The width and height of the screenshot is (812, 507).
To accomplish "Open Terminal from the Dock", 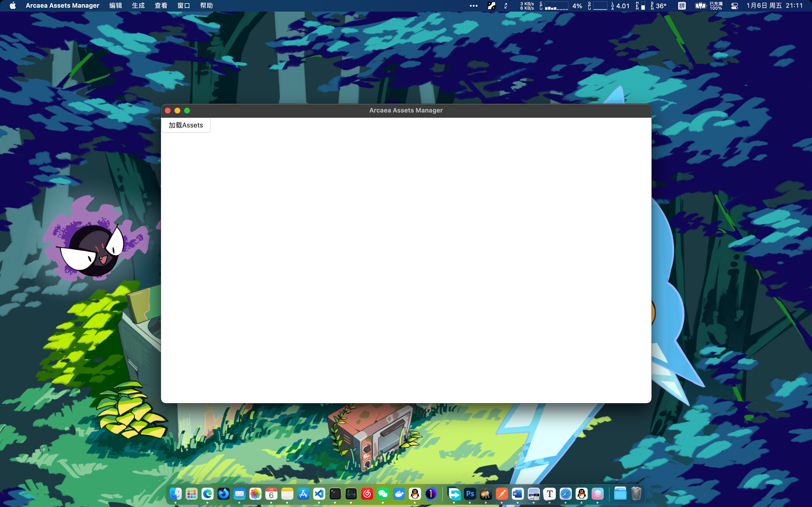I will (x=335, y=494).
